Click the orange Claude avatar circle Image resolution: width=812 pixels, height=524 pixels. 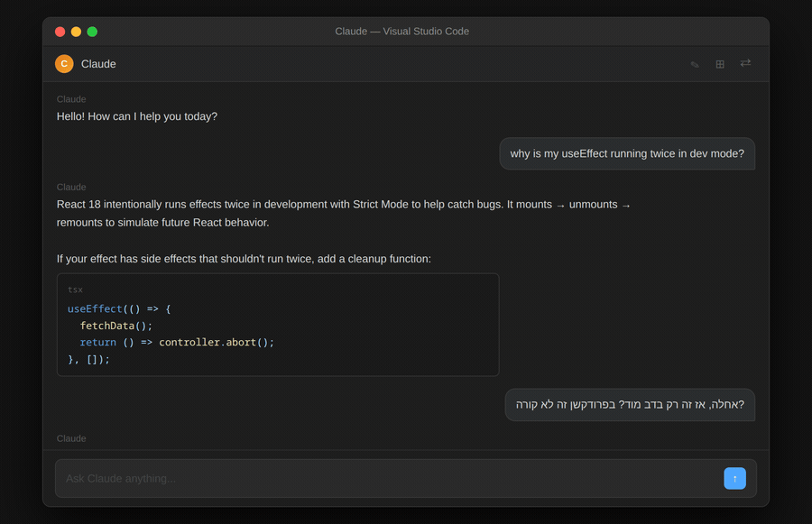[64, 64]
